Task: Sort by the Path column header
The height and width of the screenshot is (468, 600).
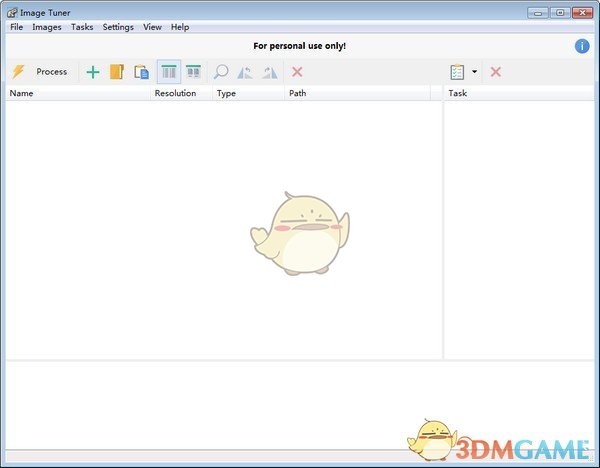Action: [357, 93]
